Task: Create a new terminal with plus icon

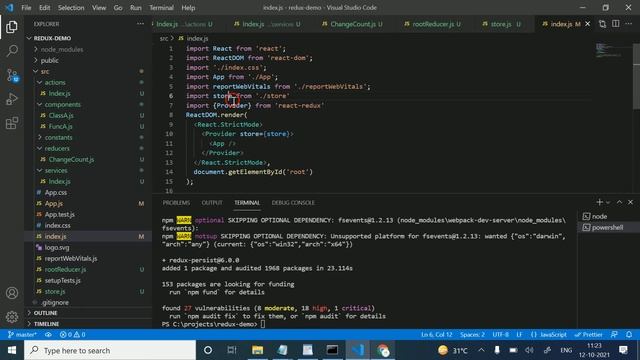Action: (x=599, y=202)
